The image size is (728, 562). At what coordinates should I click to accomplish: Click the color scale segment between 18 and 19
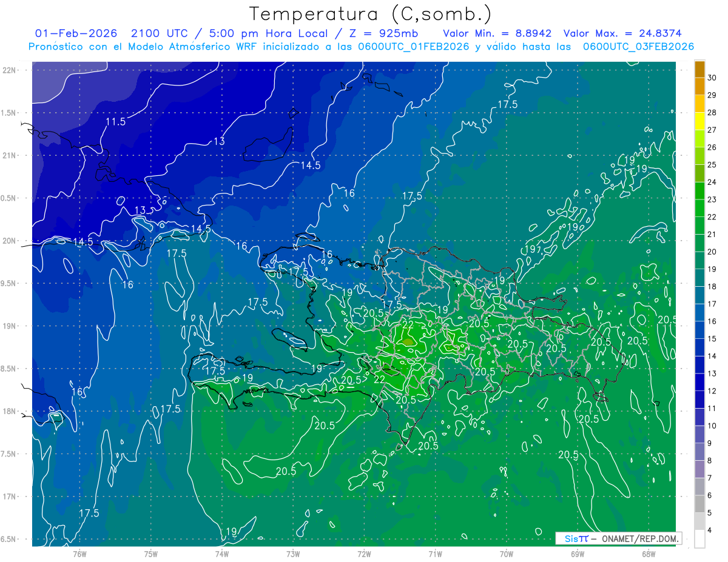pyautogui.click(x=699, y=278)
